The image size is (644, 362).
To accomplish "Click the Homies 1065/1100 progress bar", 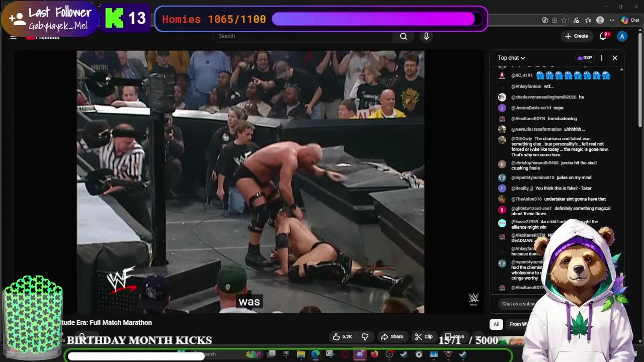I will point(376,19).
